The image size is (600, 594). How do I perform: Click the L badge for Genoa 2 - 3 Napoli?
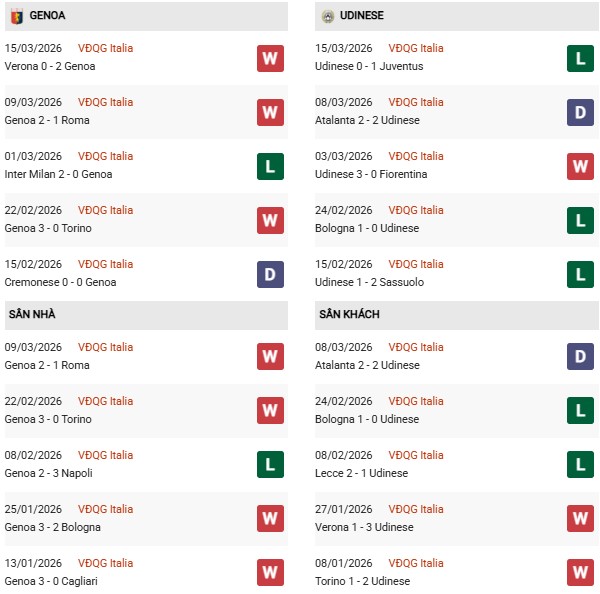tap(270, 465)
